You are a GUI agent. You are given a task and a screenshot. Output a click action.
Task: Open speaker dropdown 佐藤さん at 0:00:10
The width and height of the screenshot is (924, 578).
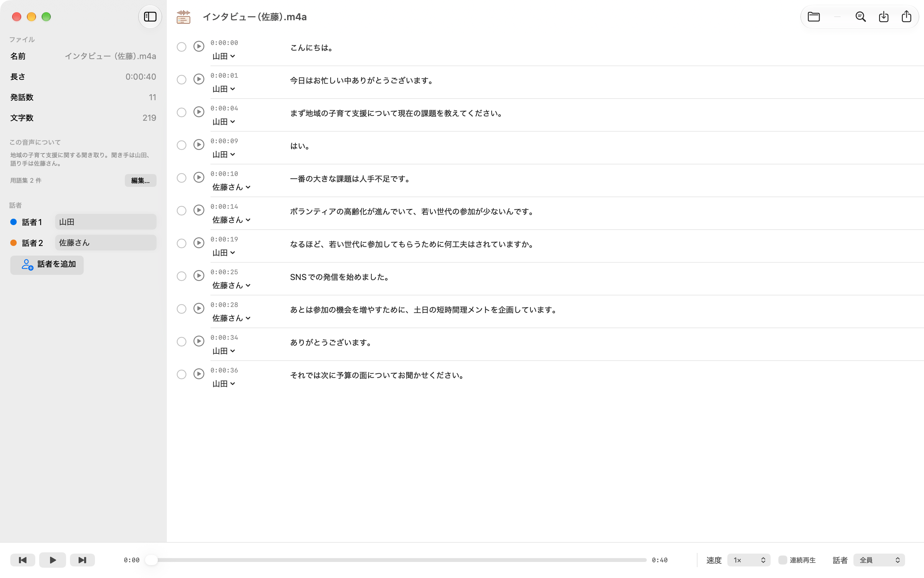231,187
